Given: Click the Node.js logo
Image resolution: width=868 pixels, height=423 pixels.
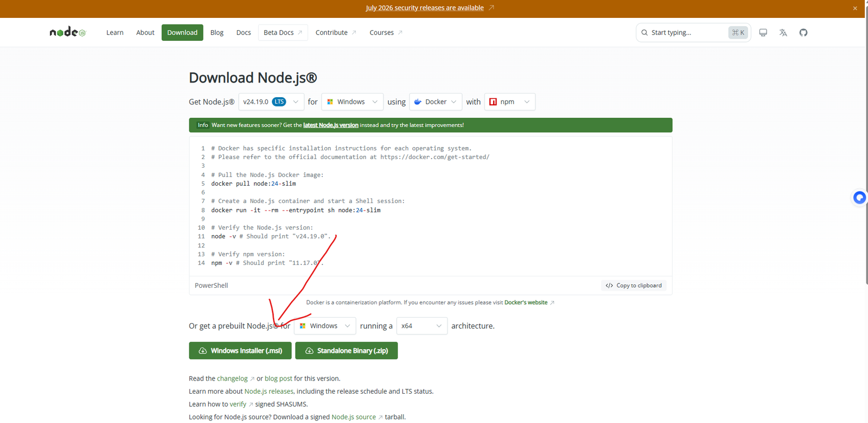Looking at the screenshot, I should (67, 33).
